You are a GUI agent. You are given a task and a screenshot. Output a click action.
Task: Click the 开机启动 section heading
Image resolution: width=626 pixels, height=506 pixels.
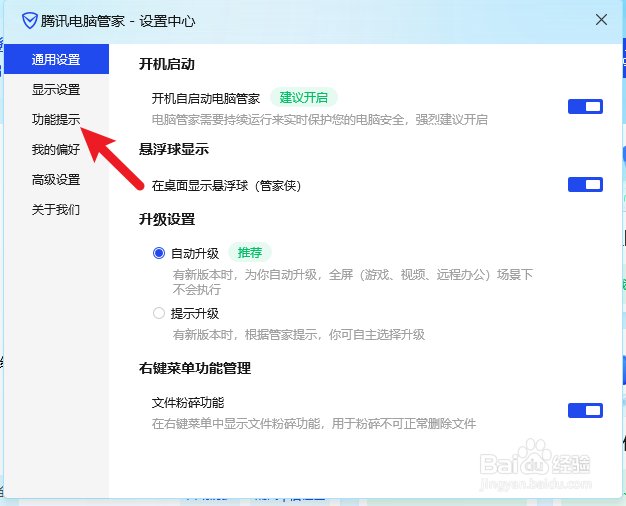[x=167, y=64]
